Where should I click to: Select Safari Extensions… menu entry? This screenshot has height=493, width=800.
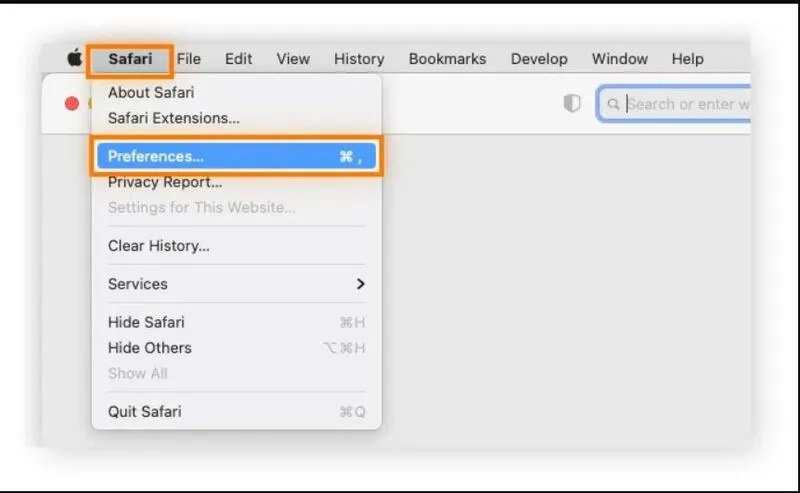point(236,118)
